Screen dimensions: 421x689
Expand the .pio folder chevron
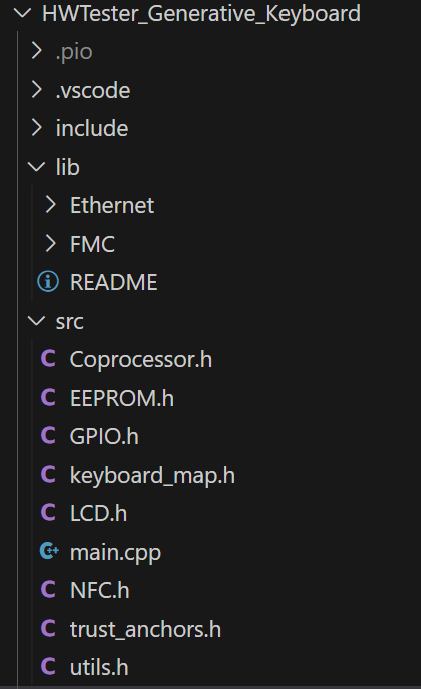pyautogui.click(x=37, y=51)
